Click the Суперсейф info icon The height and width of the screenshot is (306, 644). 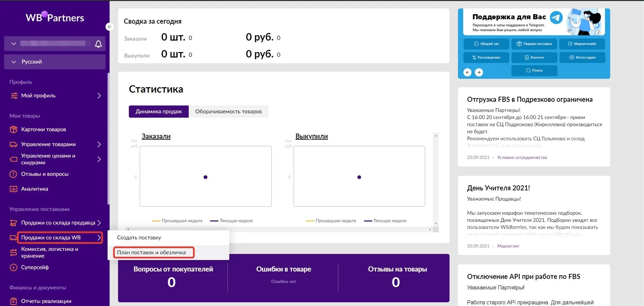[x=13, y=267]
